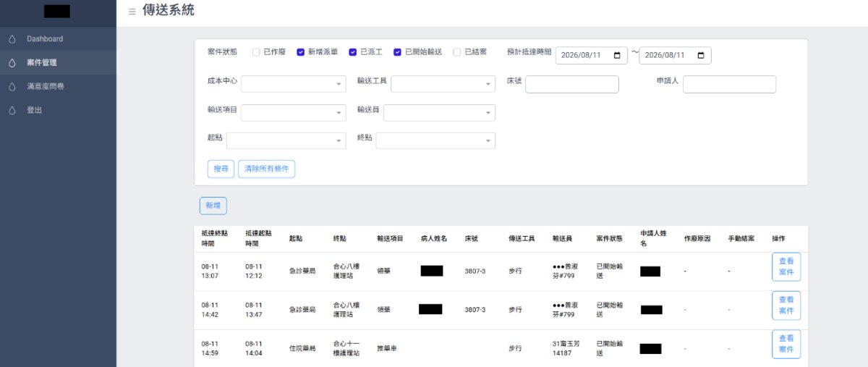Click courier #799 in the 14:42 row

pyautogui.click(x=566, y=309)
